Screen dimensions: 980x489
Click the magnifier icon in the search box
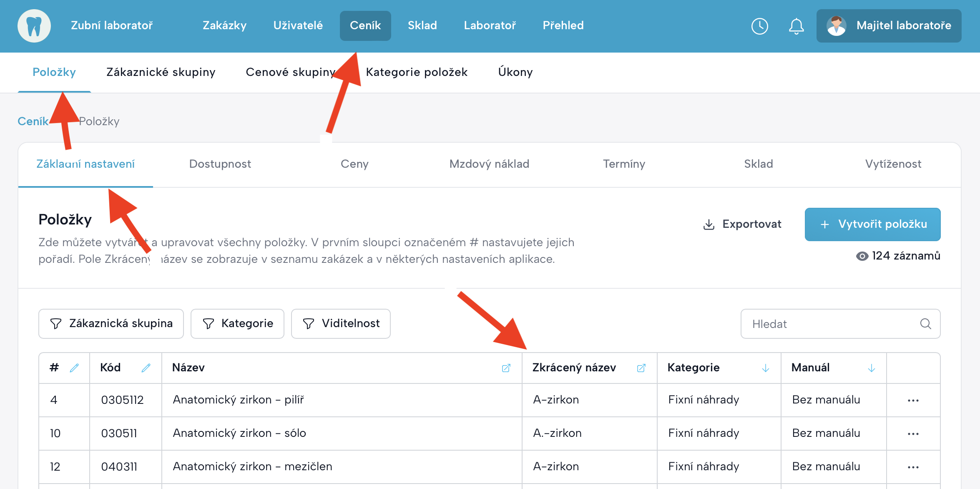click(925, 324)
